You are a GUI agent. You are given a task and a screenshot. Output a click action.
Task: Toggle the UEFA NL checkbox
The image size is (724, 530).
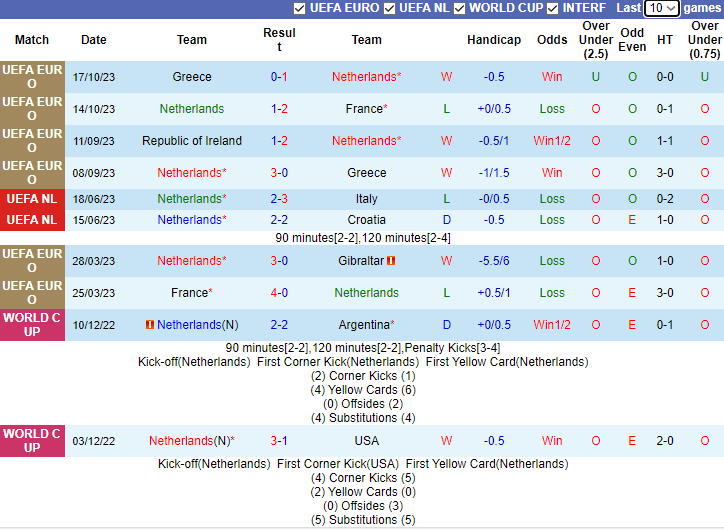point(390,8)
